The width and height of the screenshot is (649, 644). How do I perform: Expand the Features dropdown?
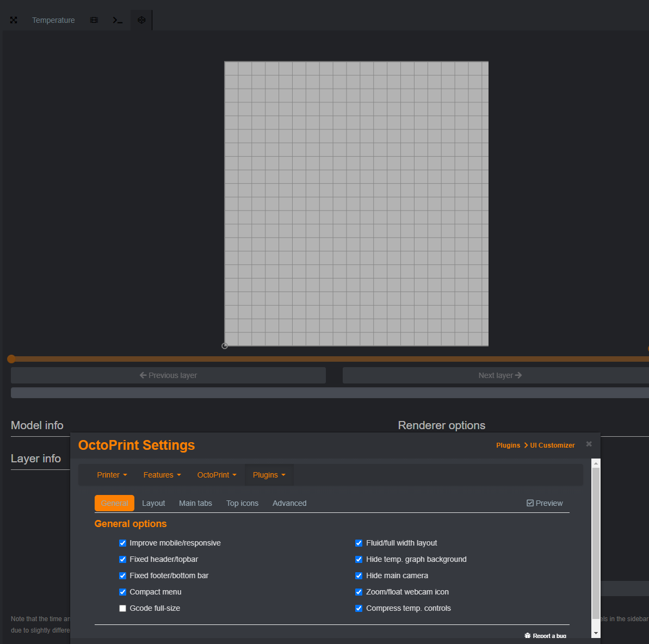[x=162, y=474]
